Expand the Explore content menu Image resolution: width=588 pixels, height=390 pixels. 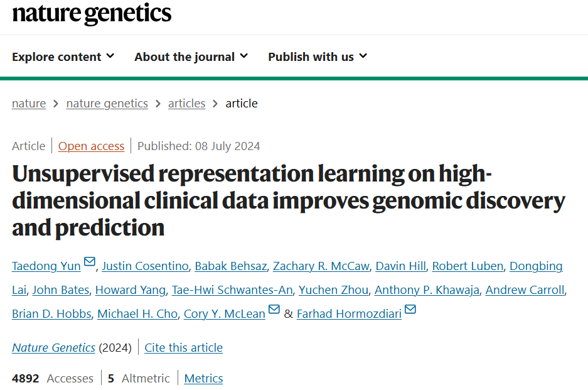coord(63,57)
